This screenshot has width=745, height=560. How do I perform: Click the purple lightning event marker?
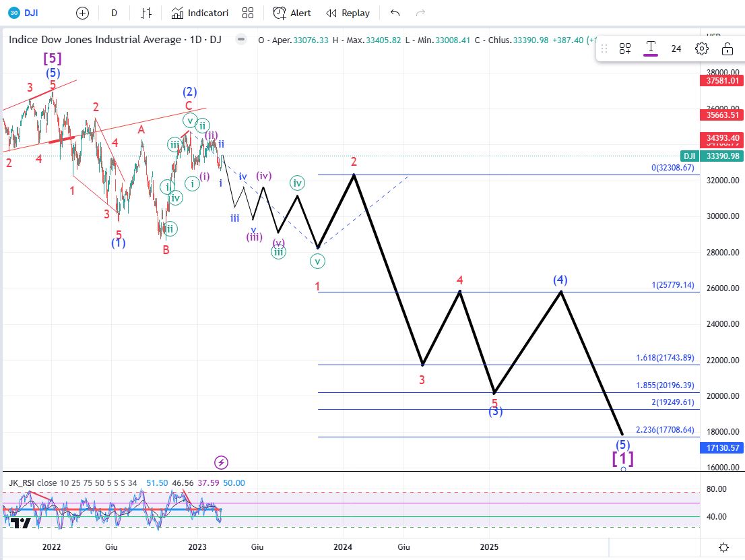click(x=221, y=462)
